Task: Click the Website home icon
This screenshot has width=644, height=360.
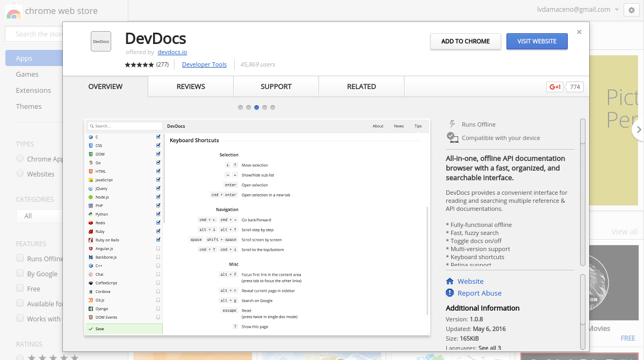Action: tap(450, 281)
